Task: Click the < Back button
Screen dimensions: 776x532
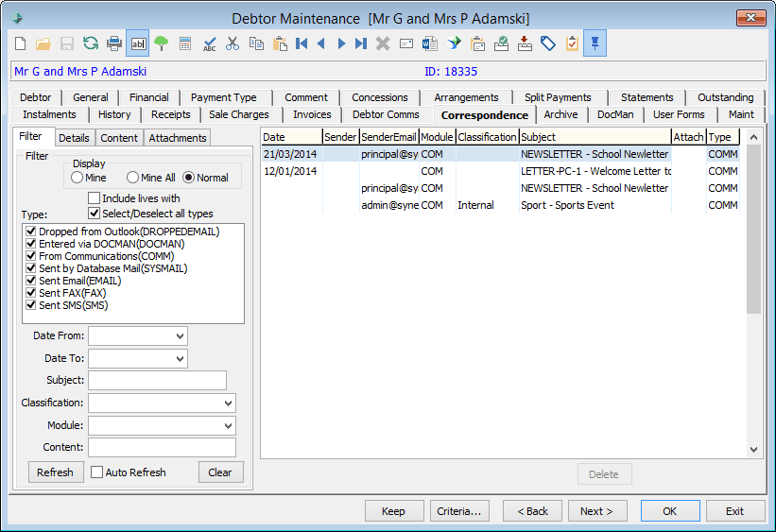Action: click(x=532, y=511)
